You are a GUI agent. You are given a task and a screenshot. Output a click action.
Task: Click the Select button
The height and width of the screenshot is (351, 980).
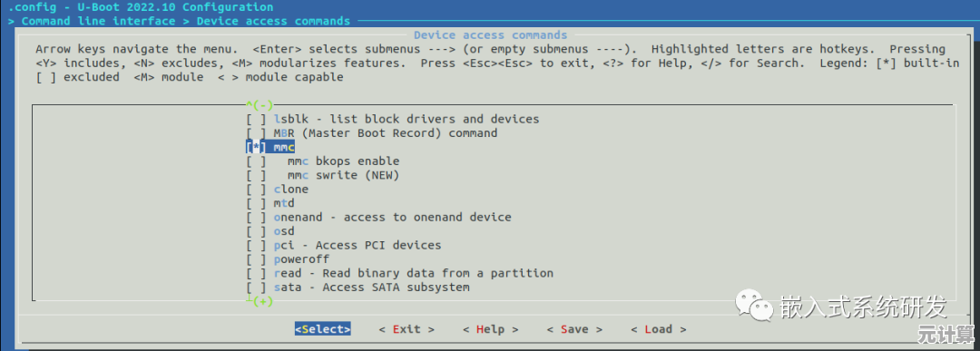(322, 329)
